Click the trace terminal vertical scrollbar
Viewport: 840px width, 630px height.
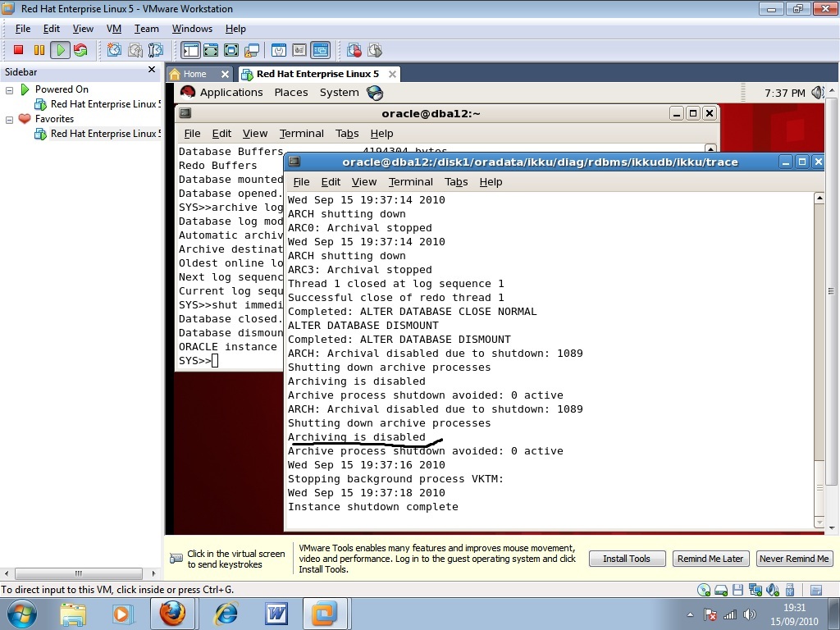(x=818, y=328)
